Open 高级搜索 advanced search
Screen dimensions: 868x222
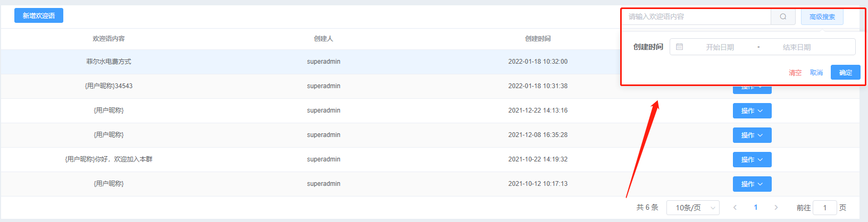point(822,16)
